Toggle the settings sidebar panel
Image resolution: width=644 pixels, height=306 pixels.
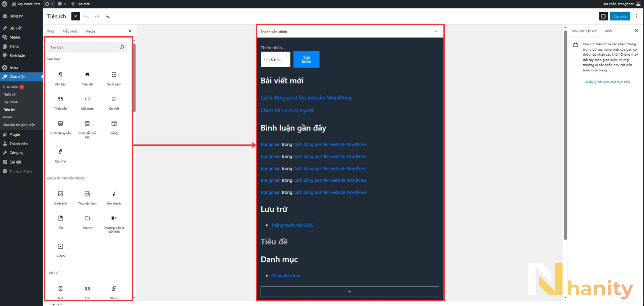[603, 16]
